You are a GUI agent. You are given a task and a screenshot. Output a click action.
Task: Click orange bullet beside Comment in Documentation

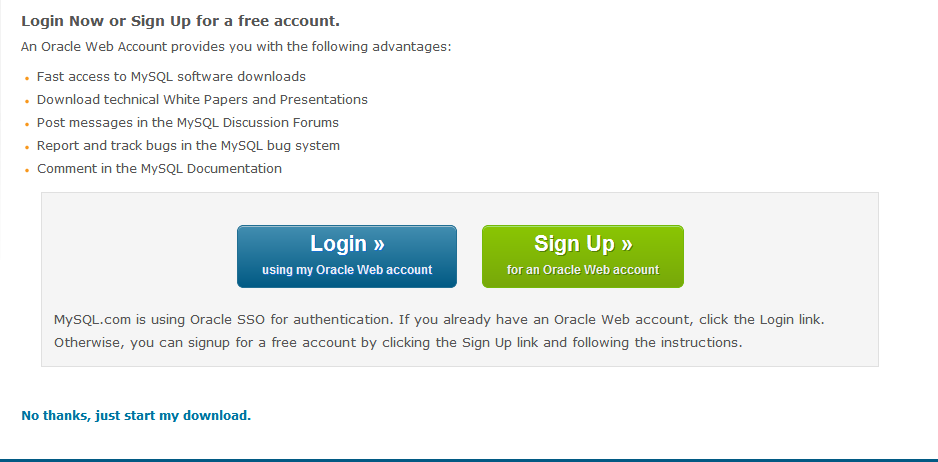pyautogui.click(x=27, y=171)
